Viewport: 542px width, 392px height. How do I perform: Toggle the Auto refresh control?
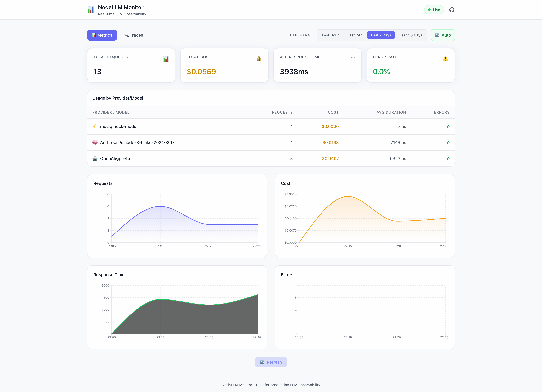[443, 35]
